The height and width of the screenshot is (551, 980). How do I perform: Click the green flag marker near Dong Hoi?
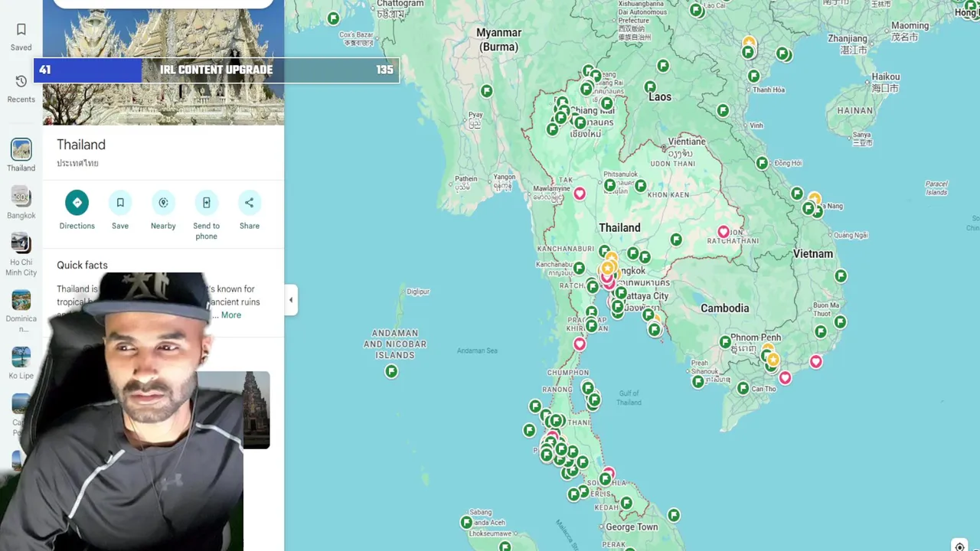[x=762, y=162]
